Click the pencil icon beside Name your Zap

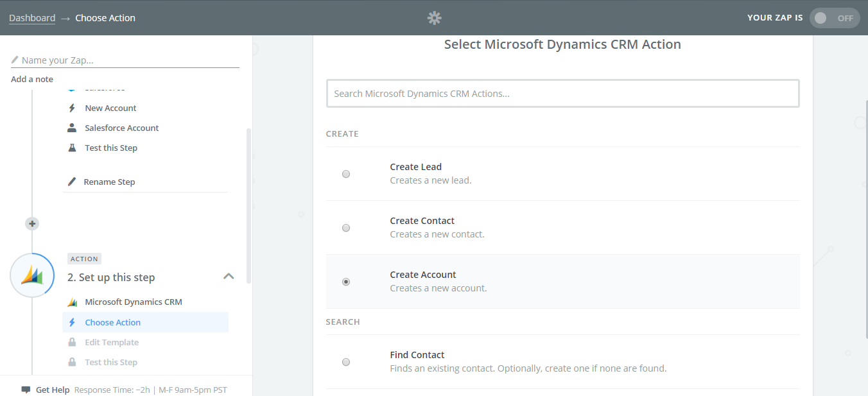(15, 60)
